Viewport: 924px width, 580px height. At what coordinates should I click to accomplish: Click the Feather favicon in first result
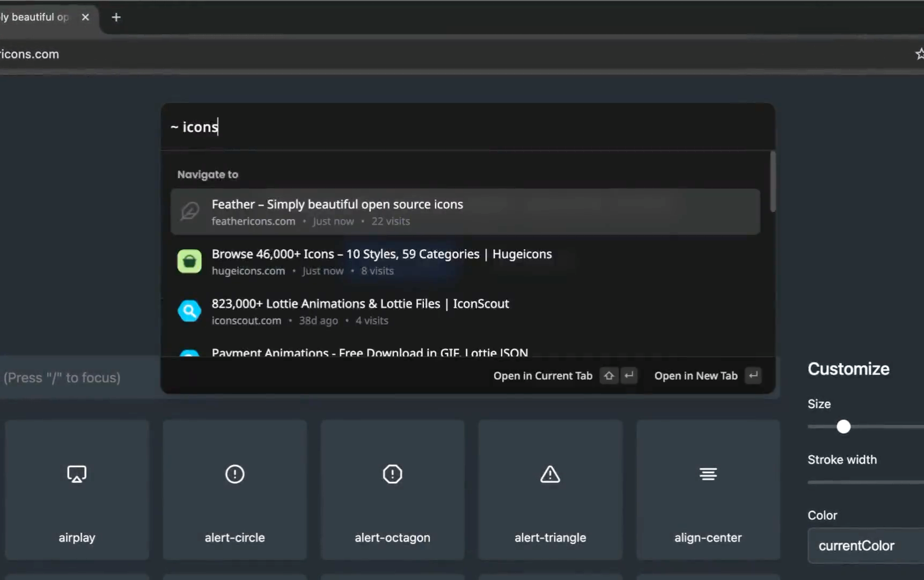189,212
